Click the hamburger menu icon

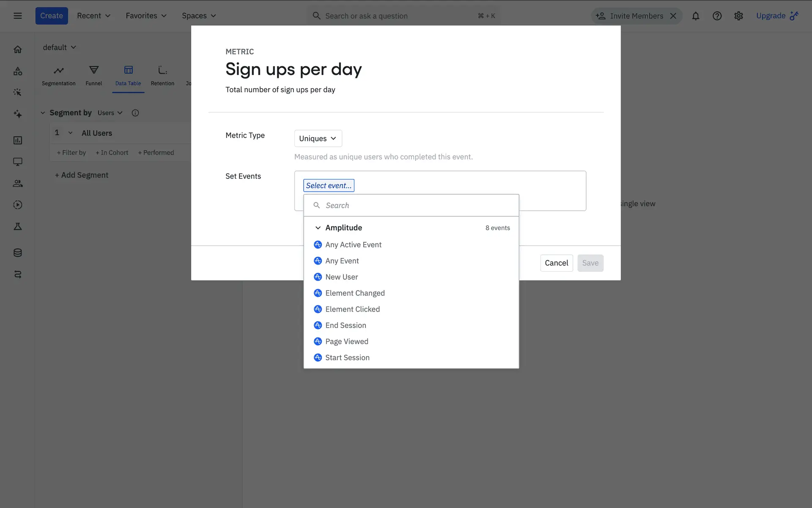point(17,16)
